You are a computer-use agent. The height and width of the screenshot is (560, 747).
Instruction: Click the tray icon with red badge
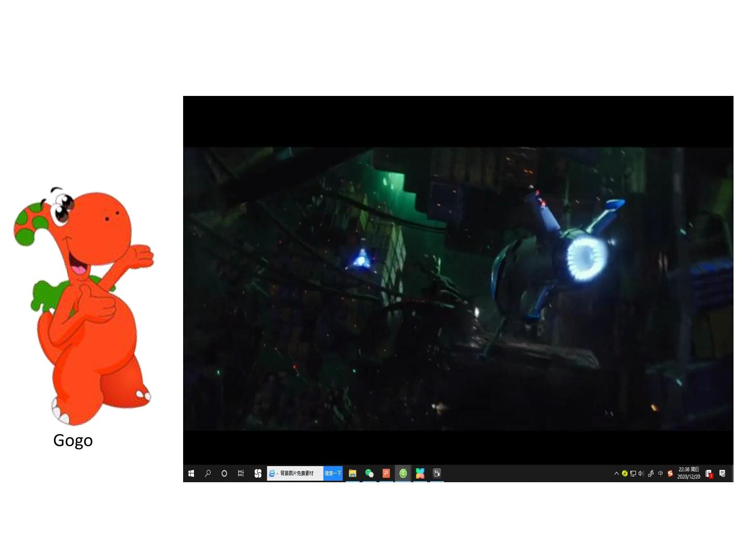(709, 473)
